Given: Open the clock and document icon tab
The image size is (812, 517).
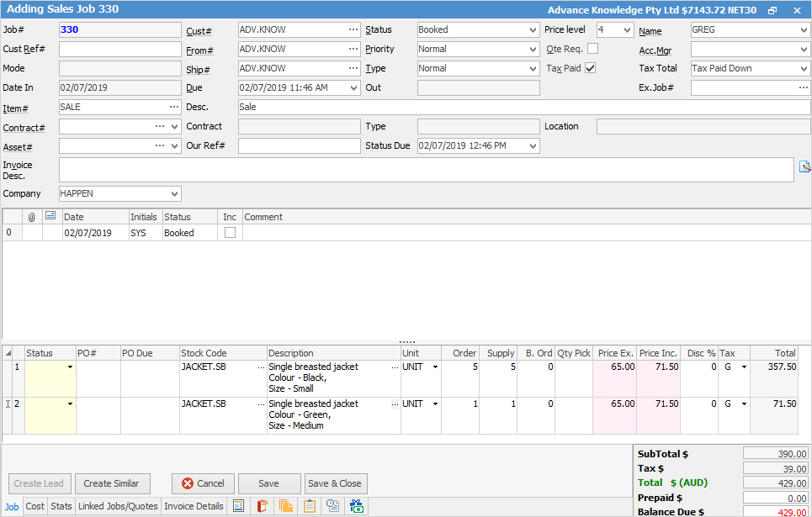Looking at the screenshot, I should [333, 506].
